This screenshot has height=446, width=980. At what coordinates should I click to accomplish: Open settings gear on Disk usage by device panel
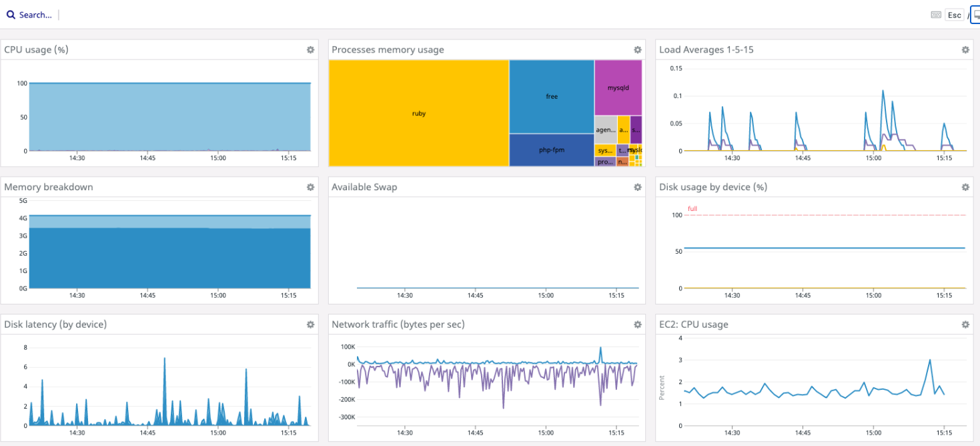coord(965,187)
